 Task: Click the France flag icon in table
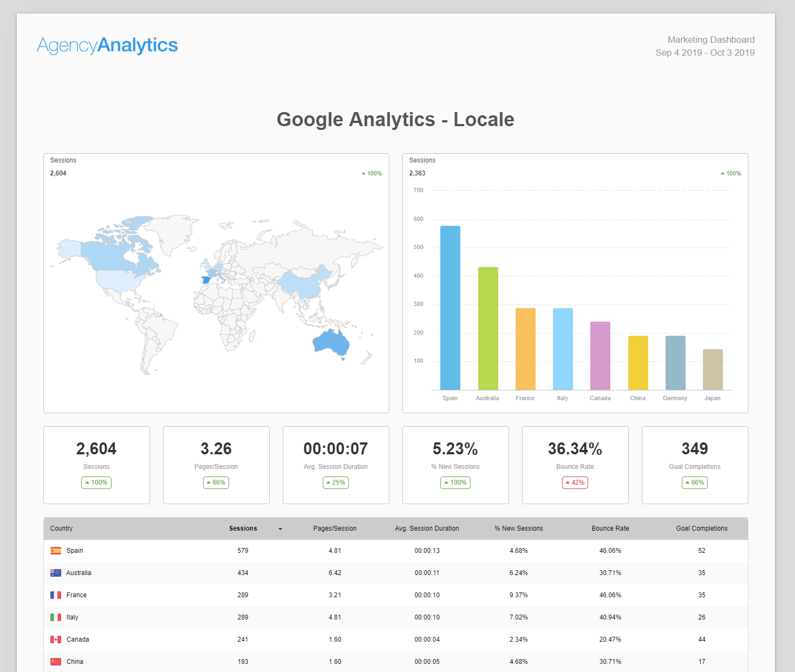[x=56, y=595]
